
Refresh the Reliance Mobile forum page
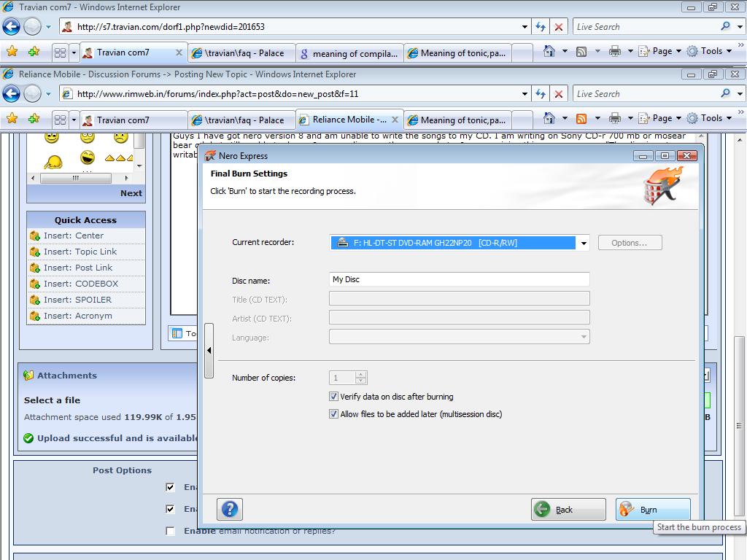(x=541, y=94)
